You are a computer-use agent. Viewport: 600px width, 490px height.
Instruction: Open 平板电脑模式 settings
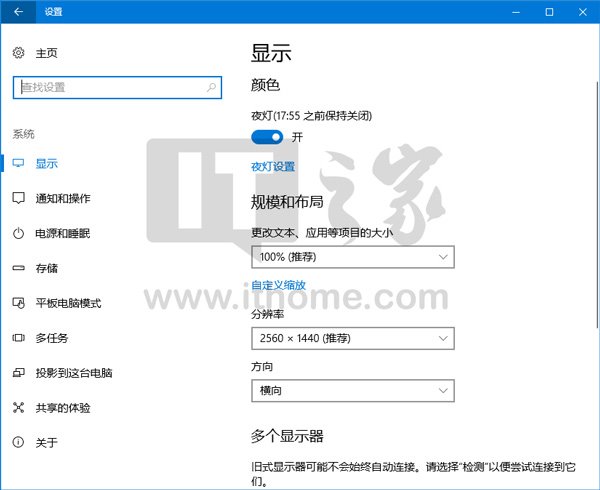(68, 303)
